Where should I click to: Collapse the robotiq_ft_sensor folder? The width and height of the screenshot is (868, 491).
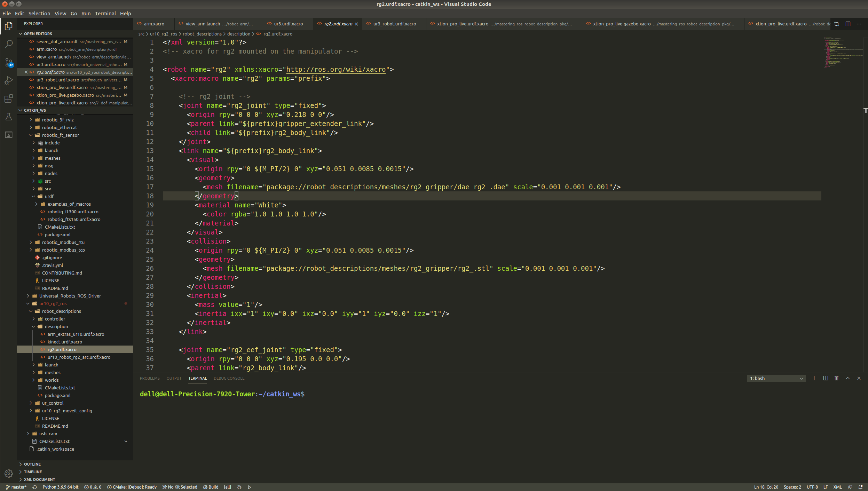31,135
